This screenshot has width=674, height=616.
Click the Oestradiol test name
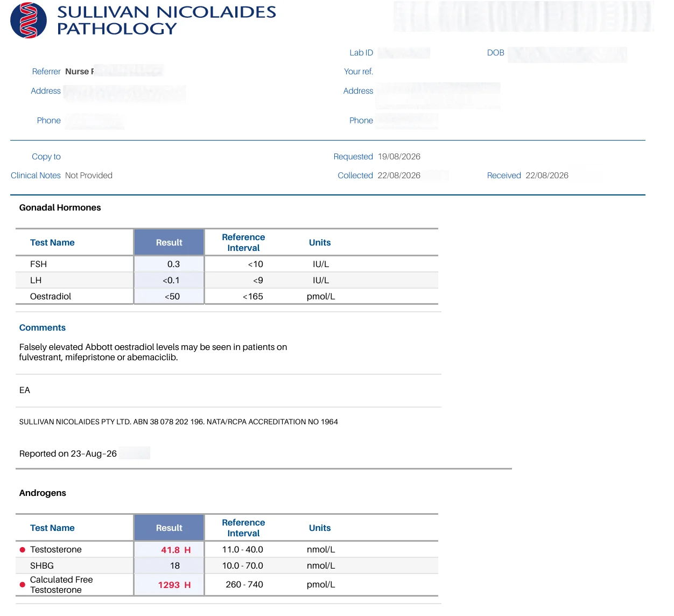(51, 297)
